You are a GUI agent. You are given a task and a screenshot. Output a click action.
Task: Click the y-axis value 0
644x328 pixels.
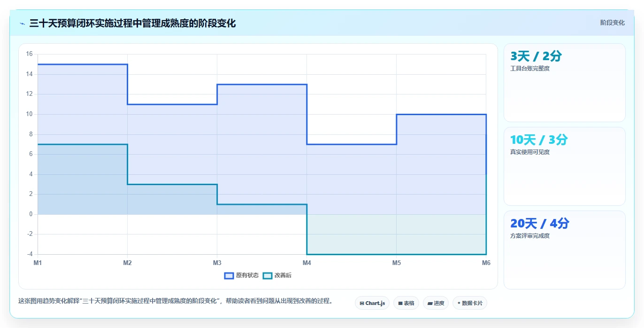pos(31,214)
